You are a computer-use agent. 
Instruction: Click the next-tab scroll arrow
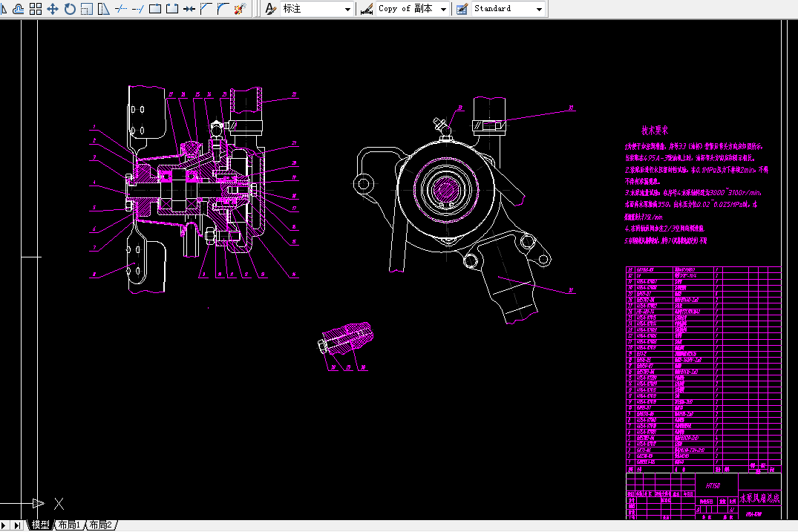pyautogui.click(x=4, y=525)
